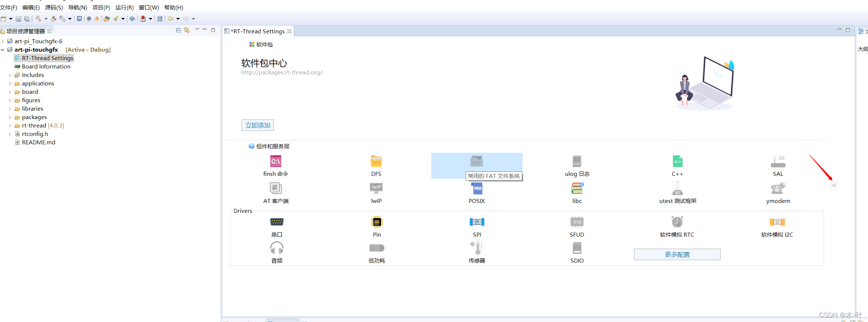
Task: Click the Save toolbar icon
Action: pyautogui.click(x=18, y=19)
